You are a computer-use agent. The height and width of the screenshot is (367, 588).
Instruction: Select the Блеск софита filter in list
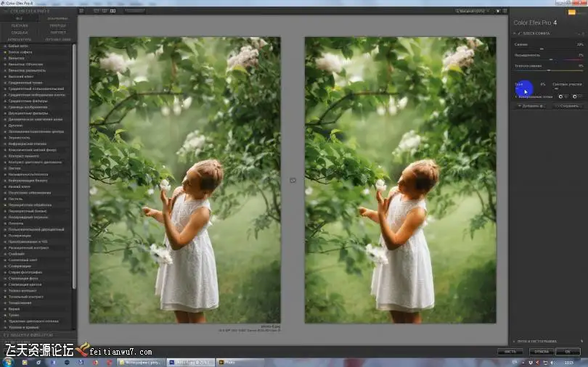(x=20, y=52)
